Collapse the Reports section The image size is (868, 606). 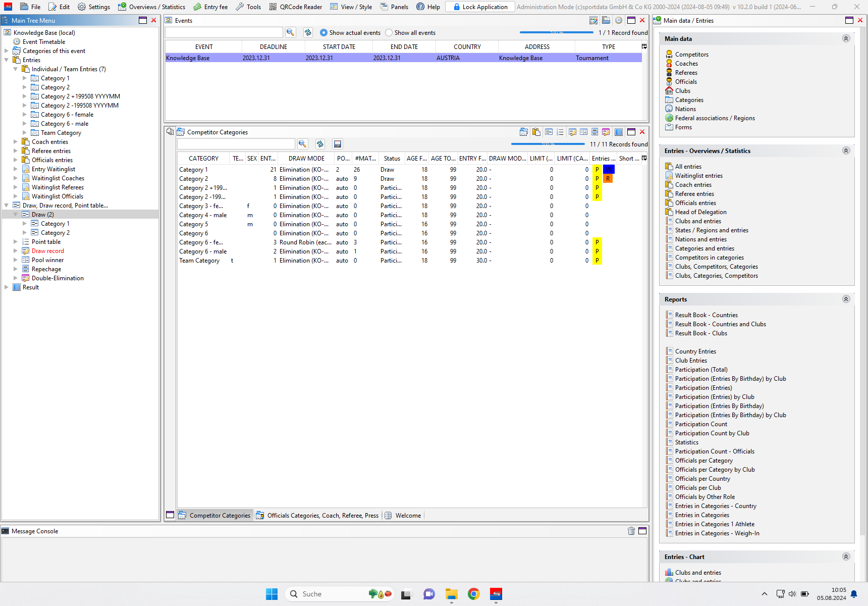click(x=846, y=299)
